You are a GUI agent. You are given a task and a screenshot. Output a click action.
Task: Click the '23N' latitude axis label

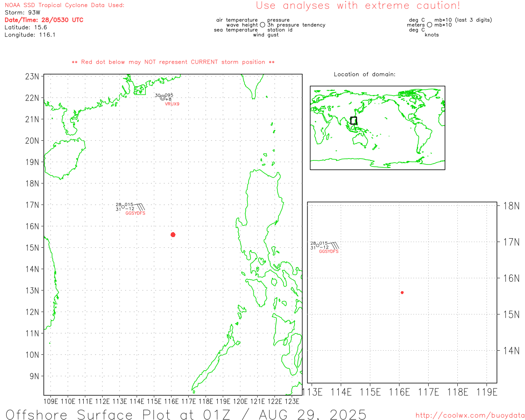coord(32,77)
